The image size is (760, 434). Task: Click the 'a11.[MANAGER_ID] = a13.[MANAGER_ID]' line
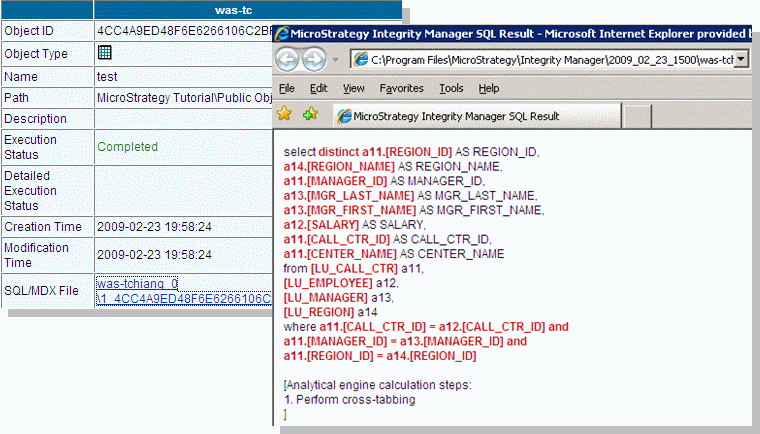coord(405,341)
